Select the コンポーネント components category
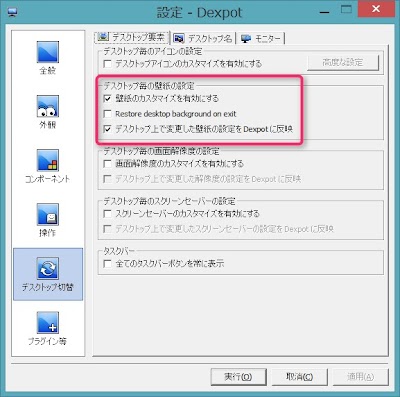Viewport: 400px width, 397px height. (48, 166)
